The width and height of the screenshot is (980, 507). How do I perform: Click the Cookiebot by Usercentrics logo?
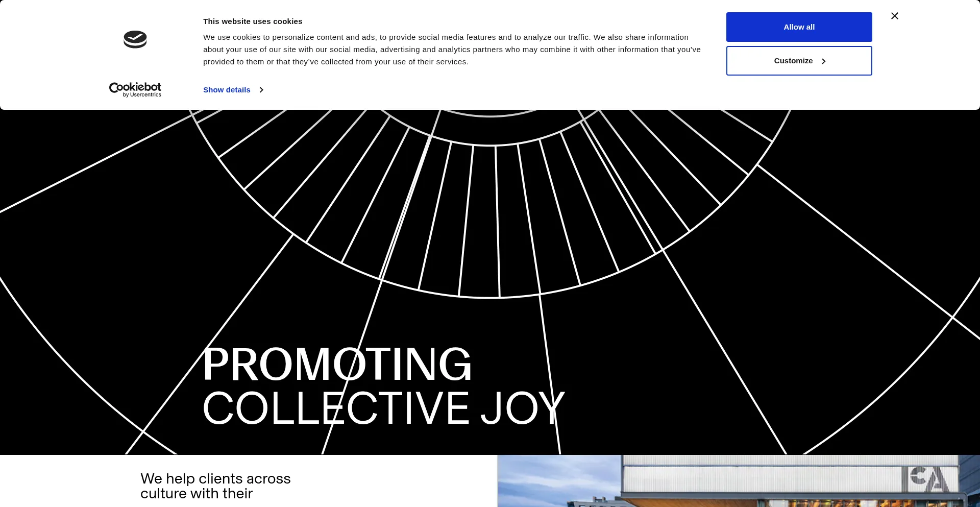coord(135,89)
